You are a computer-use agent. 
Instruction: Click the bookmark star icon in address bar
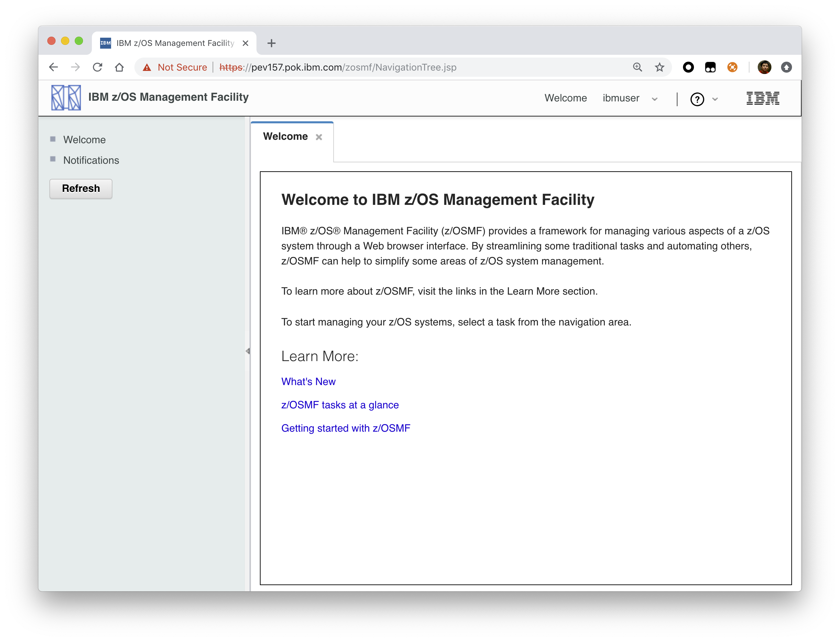pyautogui.click(x=660, y=67)
